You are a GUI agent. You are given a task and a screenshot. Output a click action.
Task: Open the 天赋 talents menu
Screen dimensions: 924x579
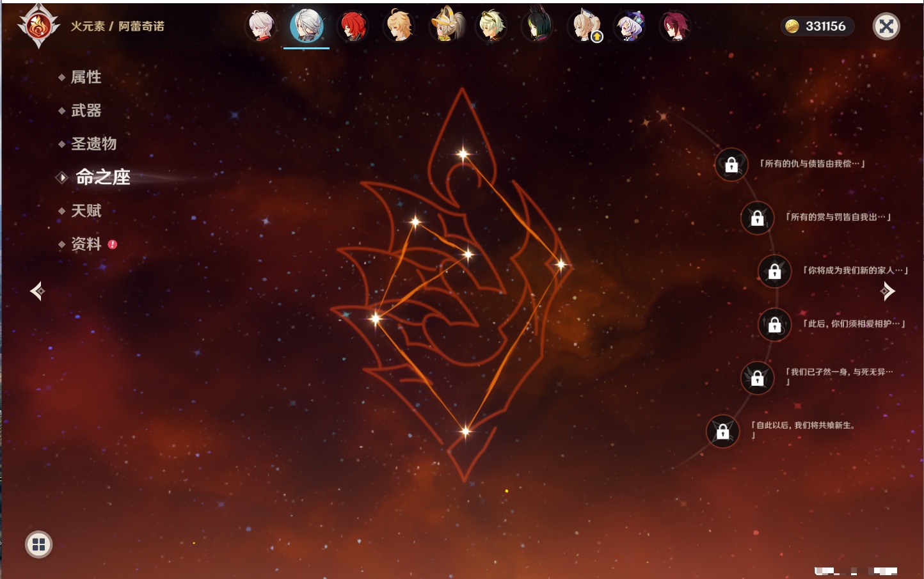coord(86,210)
